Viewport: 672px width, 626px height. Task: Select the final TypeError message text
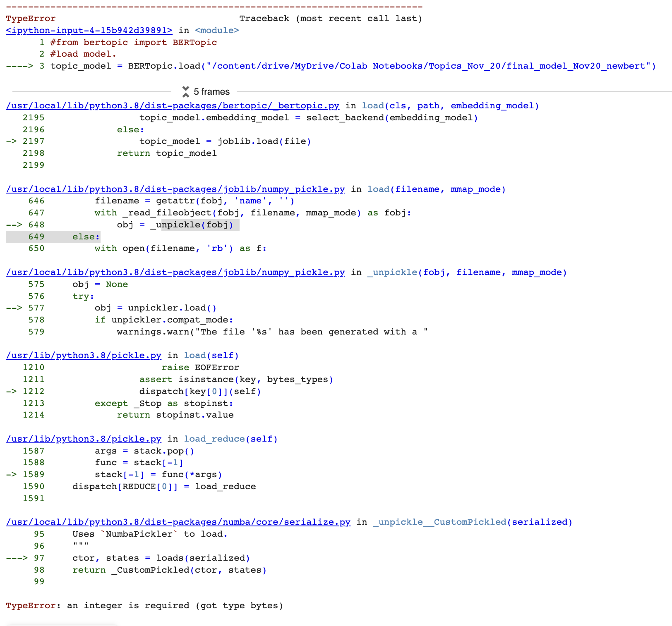145,605
